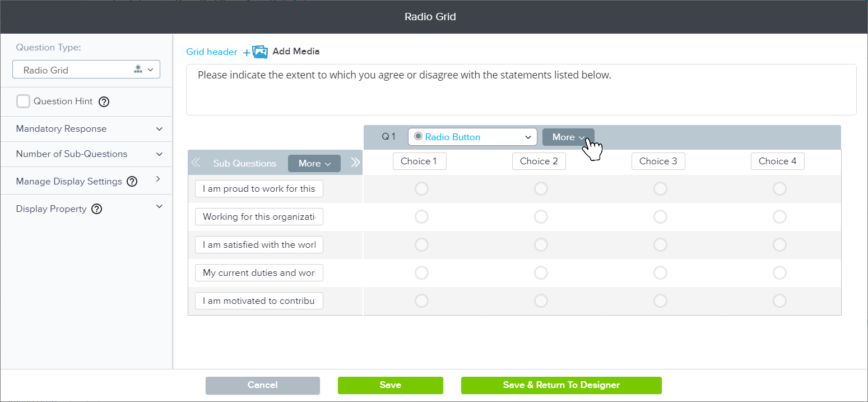Open the Sub Questions More menu
Image resolution: width=868 pixels, height=402 pixels.
314,164
